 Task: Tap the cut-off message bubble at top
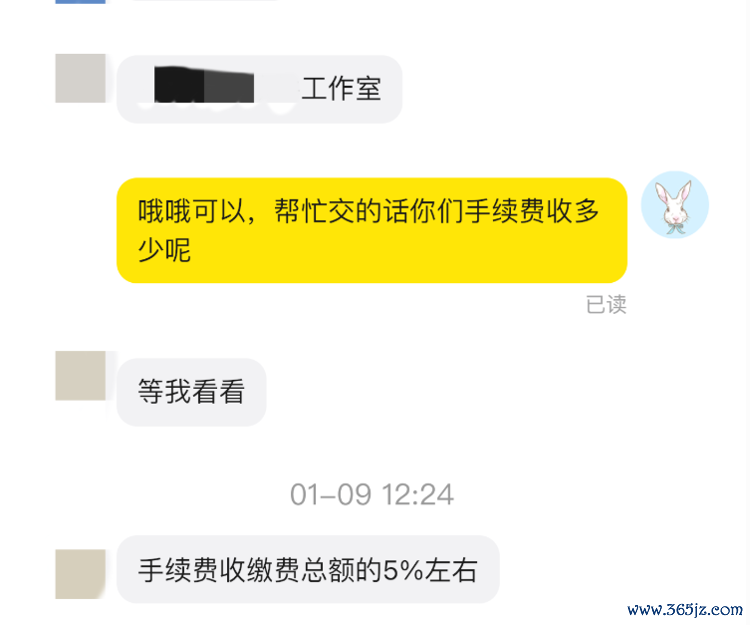(206, 1)
